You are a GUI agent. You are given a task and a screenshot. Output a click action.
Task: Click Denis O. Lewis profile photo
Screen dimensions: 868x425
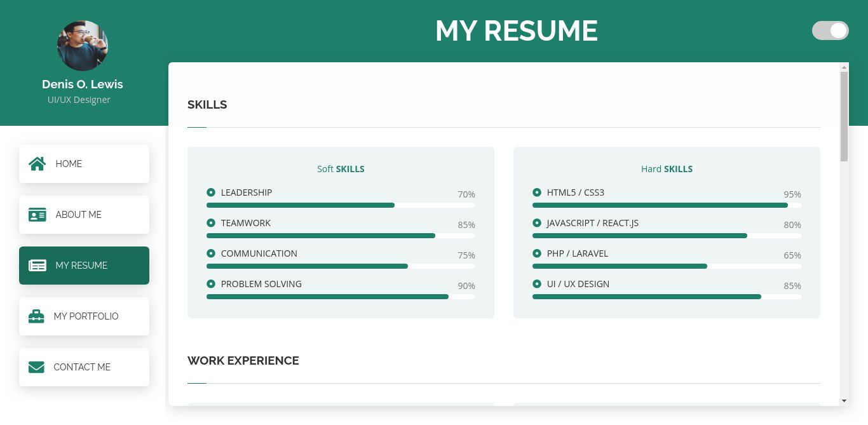[x=83, y=46]
